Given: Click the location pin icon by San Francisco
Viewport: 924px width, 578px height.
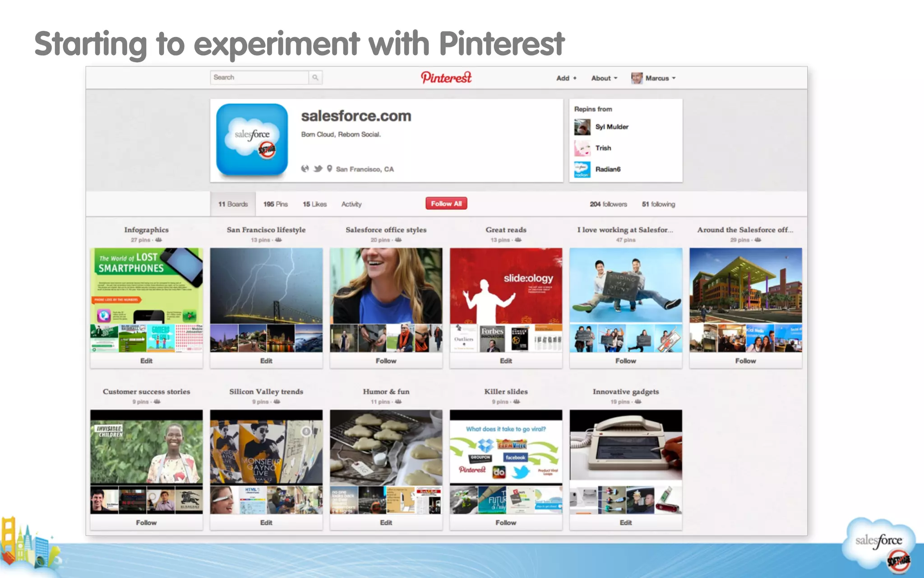Looking at the screenshot, I should coord(330,169).
